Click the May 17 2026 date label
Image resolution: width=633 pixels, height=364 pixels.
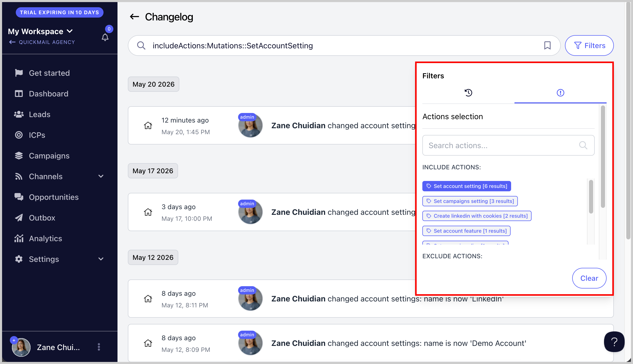[153, 171]
